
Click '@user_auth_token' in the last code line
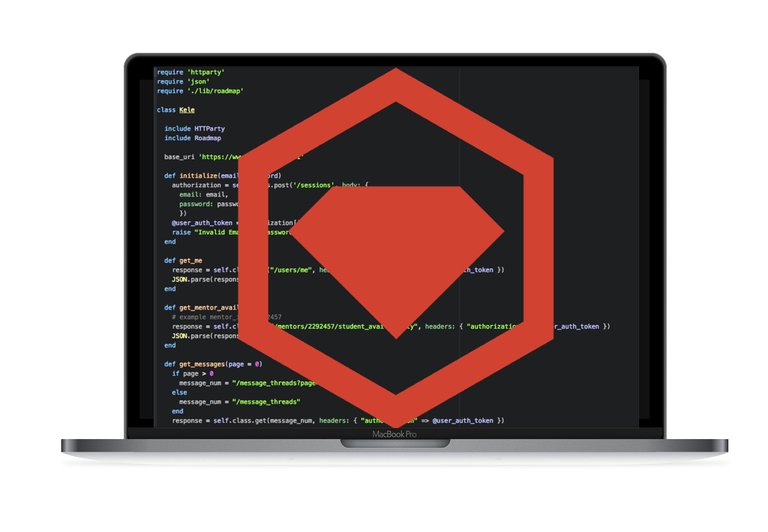(x=462, y=421)
